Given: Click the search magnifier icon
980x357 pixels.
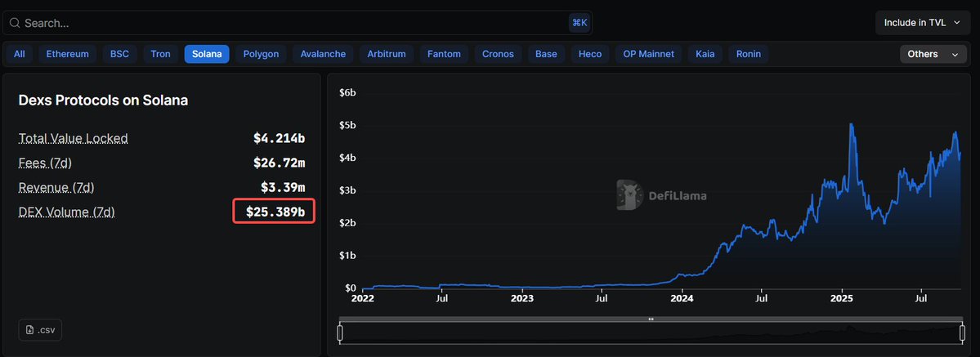Looking at the screenshot, I should [x=15, y=23].
